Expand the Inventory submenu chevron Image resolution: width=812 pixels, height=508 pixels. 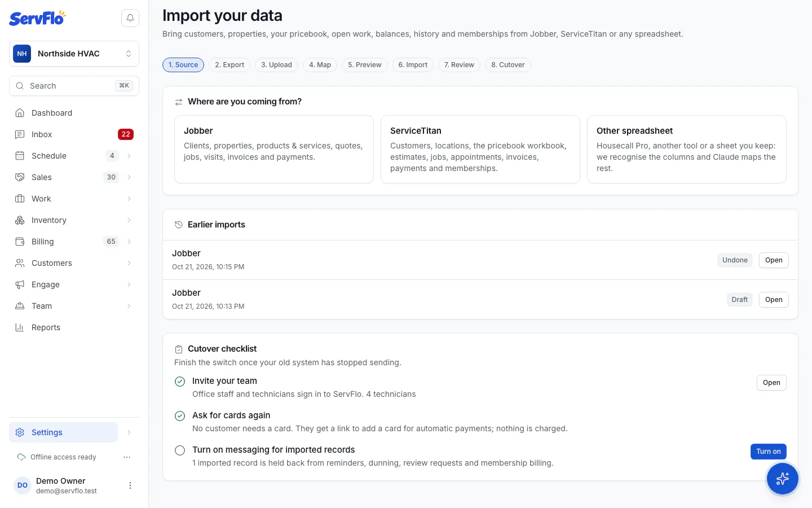[x=129, y=220]
